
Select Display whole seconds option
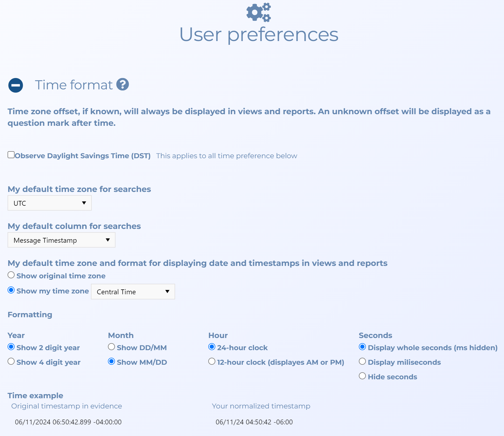point(362,347)
